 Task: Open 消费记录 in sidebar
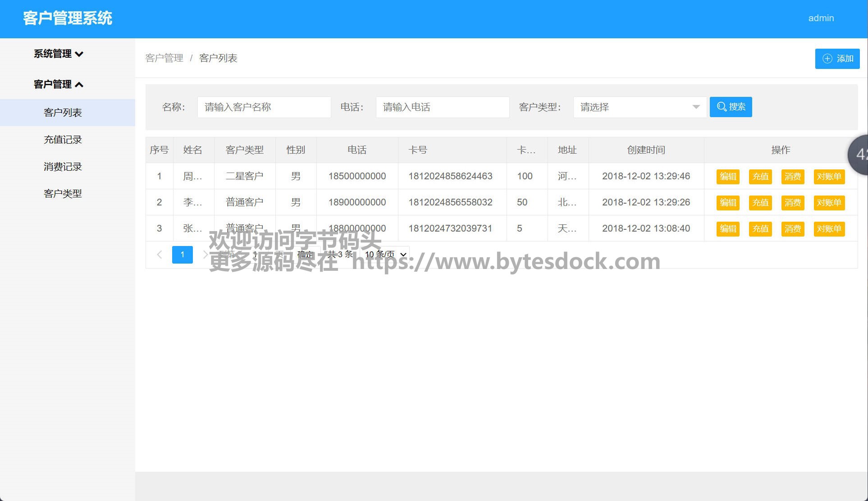[x=63, y=167]
